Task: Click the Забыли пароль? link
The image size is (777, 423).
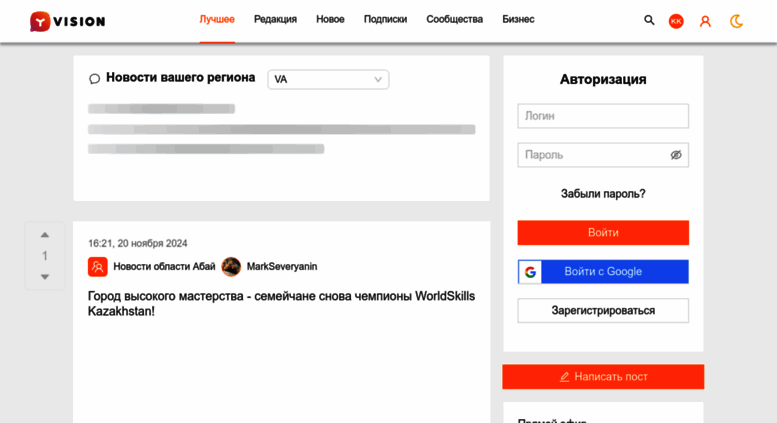Action: [x=603, y=194]
